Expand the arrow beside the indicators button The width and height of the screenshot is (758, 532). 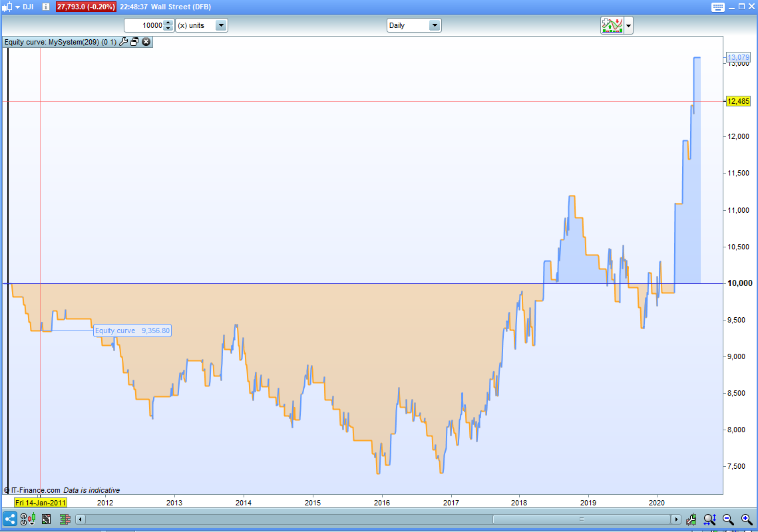[628, 25]
